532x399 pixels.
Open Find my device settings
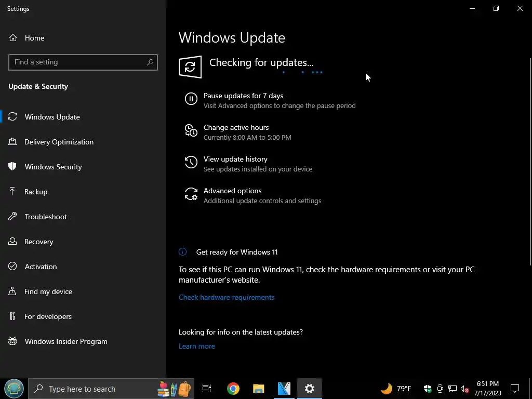pos(83,291)
